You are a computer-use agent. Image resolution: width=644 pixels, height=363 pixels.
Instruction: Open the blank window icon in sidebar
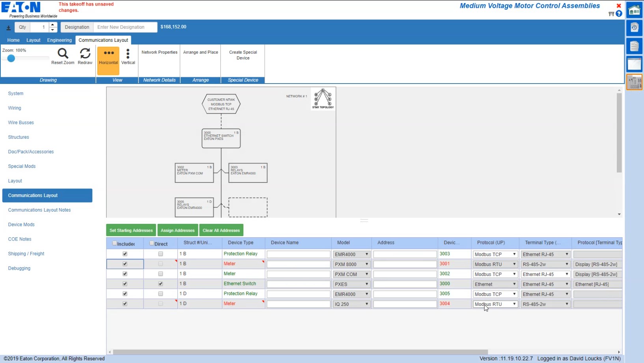tap(634, 64)
